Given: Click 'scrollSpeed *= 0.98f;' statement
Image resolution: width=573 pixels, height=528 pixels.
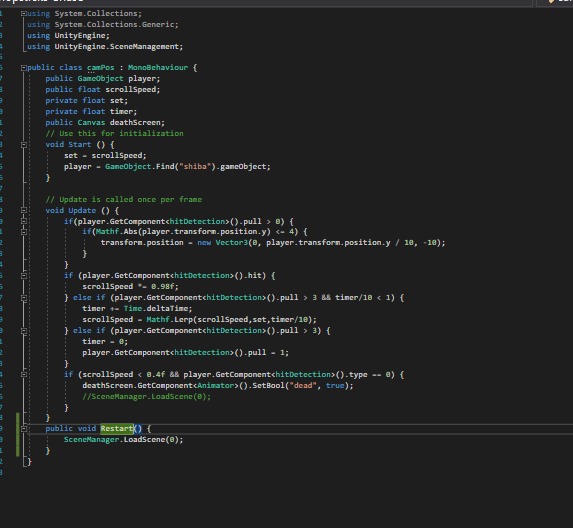Looking at the screenshot, I should 130,286.
